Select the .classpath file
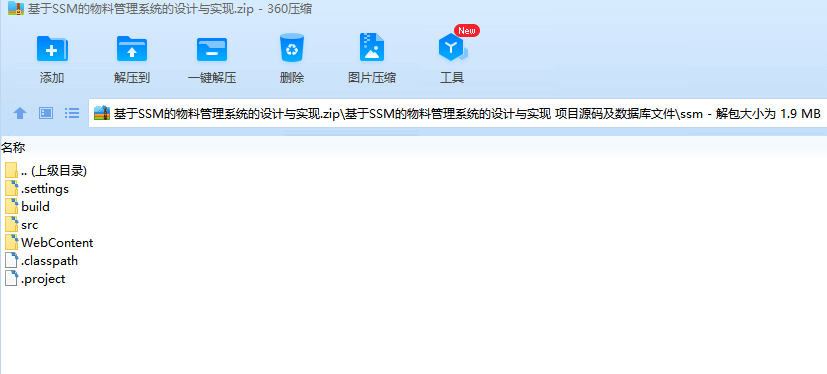Screen dimensions: 827x374 (x=42, y=261)
